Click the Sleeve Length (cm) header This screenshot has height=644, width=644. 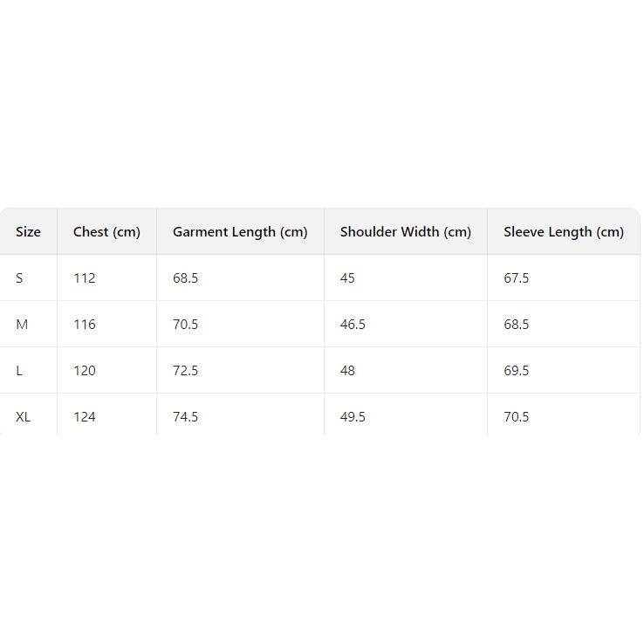point(564,232)
